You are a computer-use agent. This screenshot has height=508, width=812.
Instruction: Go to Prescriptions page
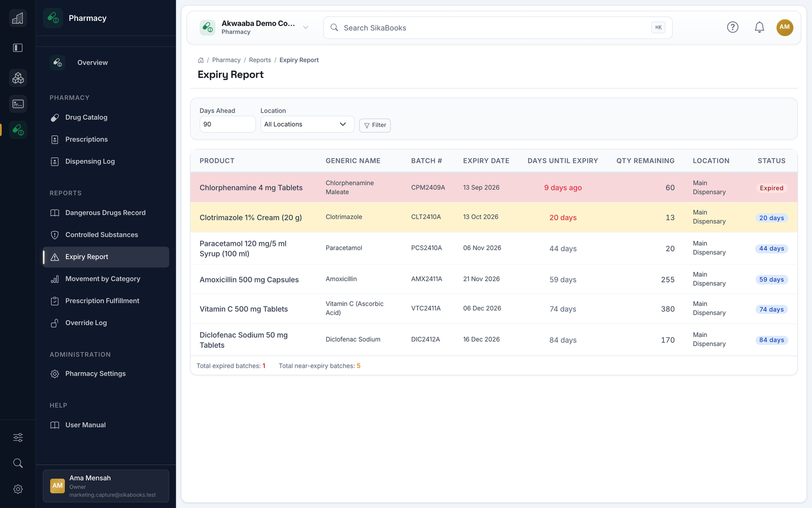pyautogui.click(x=106, y=139)
